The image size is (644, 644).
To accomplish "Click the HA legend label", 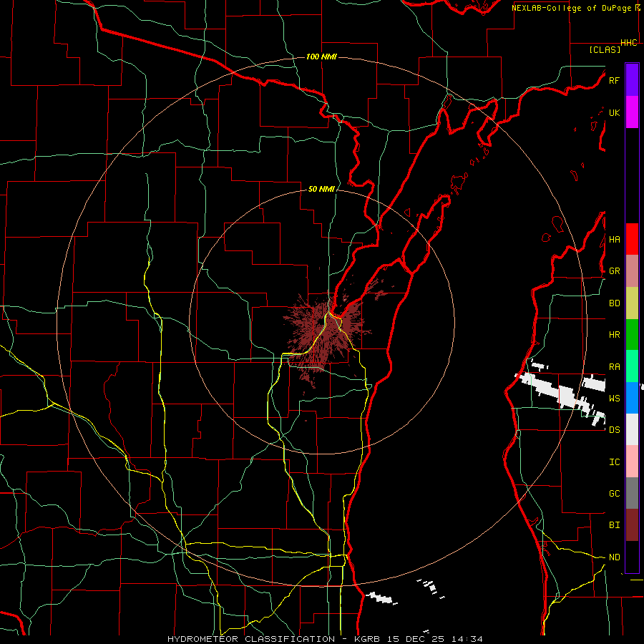I will pos(614,239).
